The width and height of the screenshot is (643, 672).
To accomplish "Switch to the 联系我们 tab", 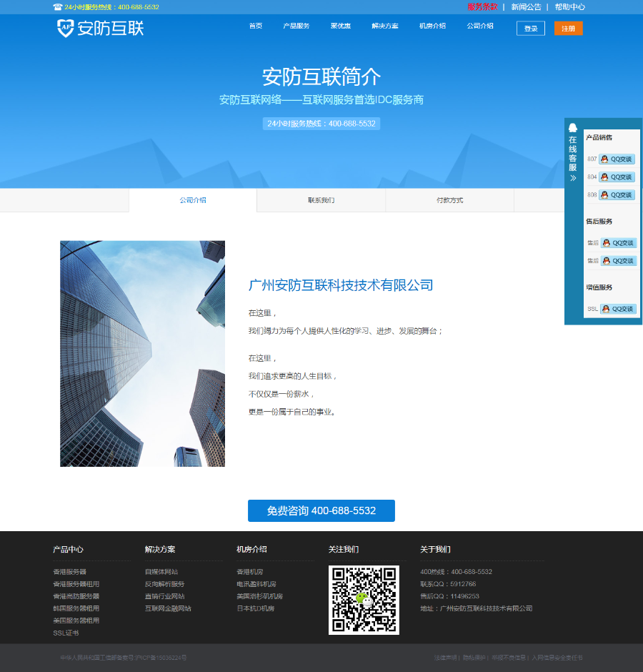I will click(321, 200).
